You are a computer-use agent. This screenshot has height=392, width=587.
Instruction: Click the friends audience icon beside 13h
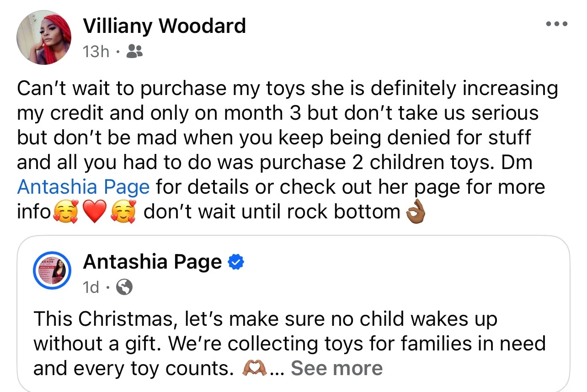[x=134, y=51]
